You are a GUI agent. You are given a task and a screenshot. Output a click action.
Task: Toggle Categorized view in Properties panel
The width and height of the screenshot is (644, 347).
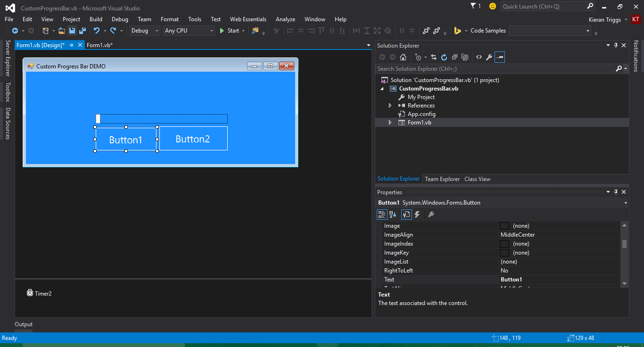pyautogui.click(x=382, y=215)
